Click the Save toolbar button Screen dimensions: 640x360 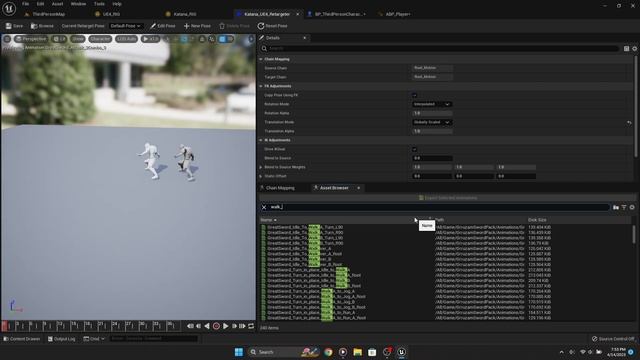point(14,26)
